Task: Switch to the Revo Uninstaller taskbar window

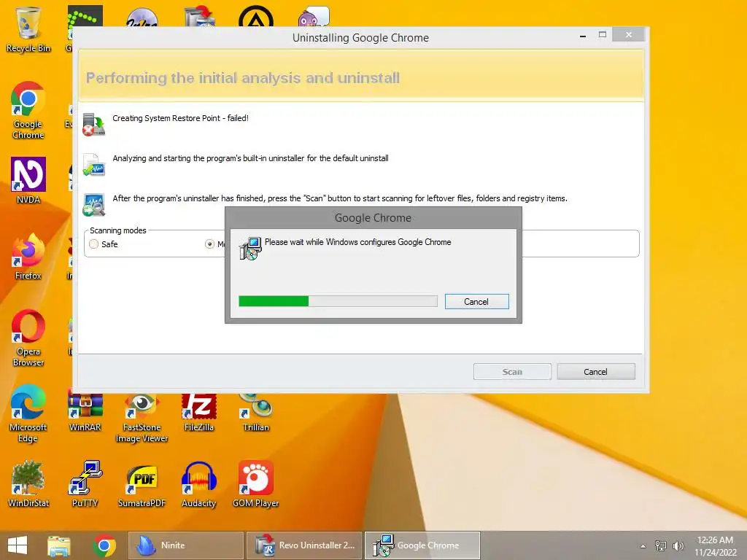Action: pos(304,545)
